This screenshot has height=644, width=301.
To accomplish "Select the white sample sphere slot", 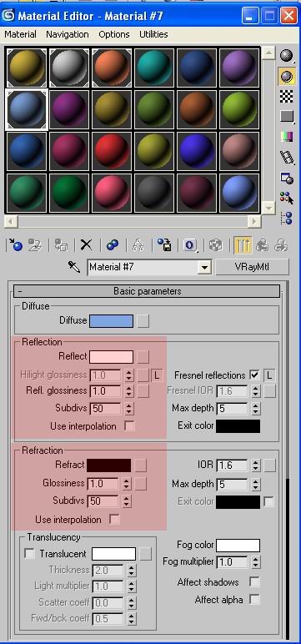I will (x=69, y=68).
